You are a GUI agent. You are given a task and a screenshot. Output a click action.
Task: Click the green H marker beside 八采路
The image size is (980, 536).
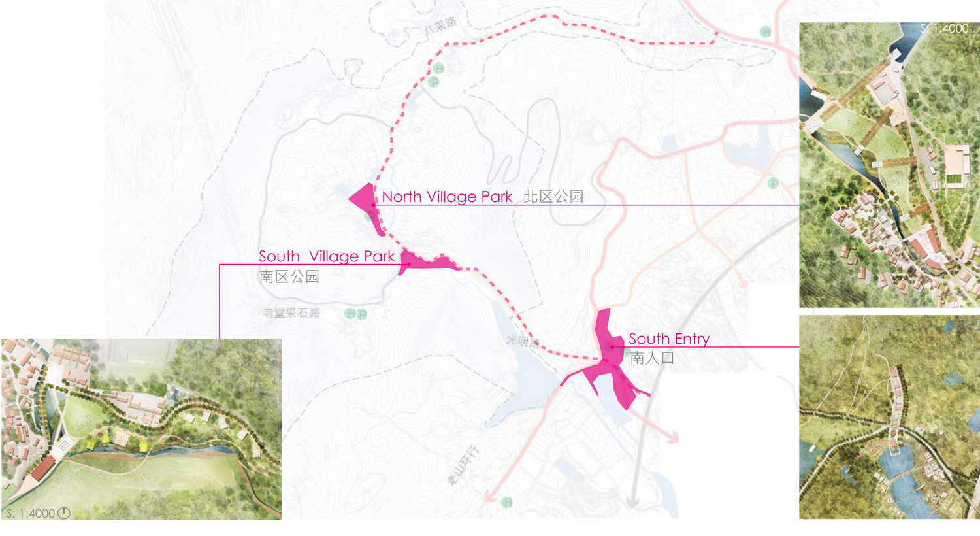[x=438, y=68]
